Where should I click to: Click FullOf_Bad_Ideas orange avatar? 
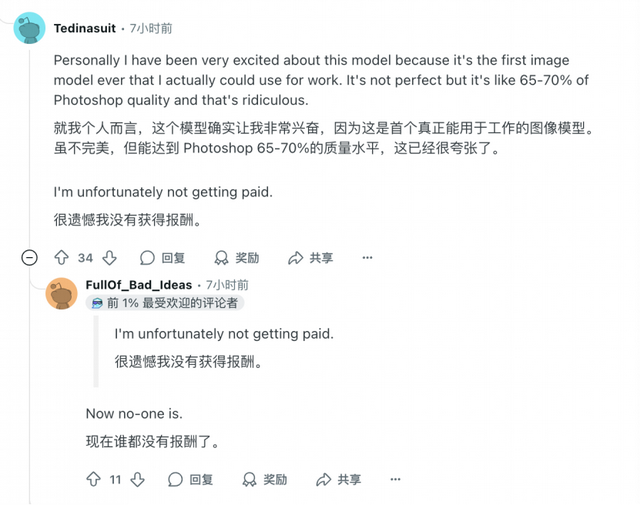coord(61,293)
